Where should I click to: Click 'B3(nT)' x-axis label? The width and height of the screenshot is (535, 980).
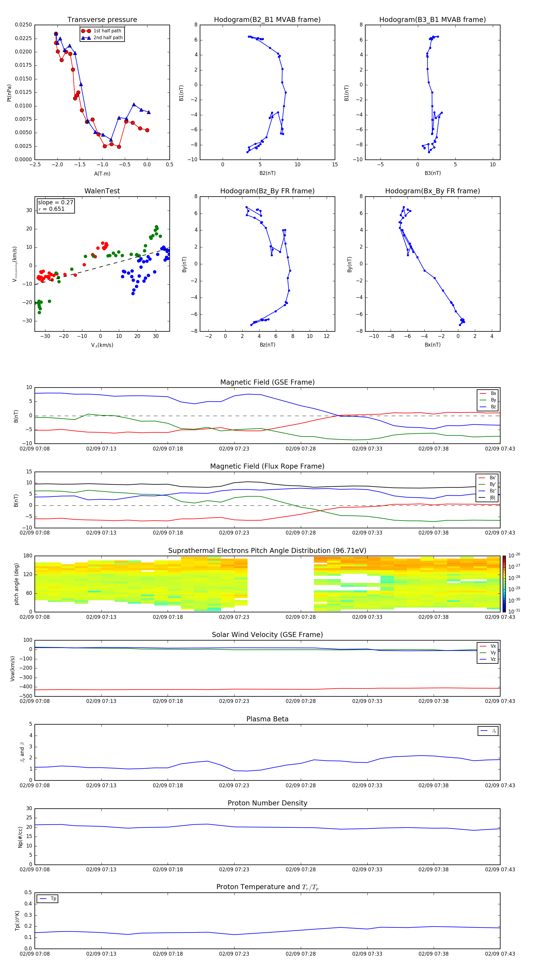point(432,173)
